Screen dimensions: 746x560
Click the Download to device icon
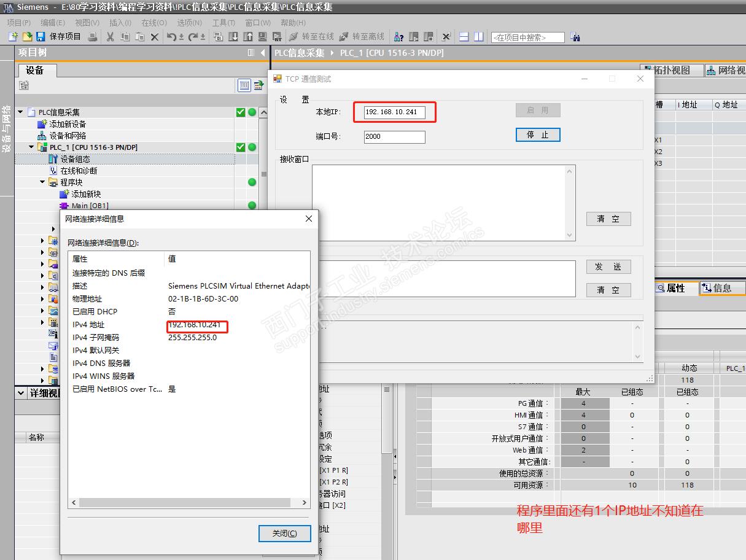click(x=233, y=37)
